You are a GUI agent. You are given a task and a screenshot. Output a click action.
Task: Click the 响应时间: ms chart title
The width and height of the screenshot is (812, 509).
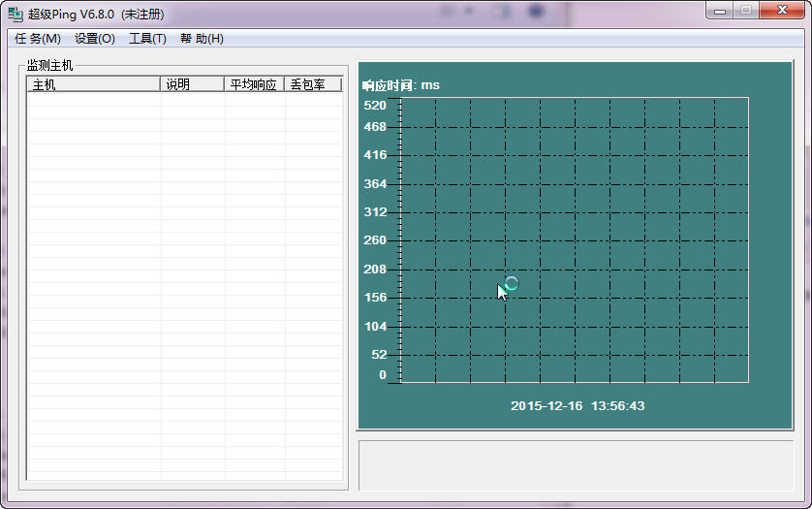[x=400, y=85]
